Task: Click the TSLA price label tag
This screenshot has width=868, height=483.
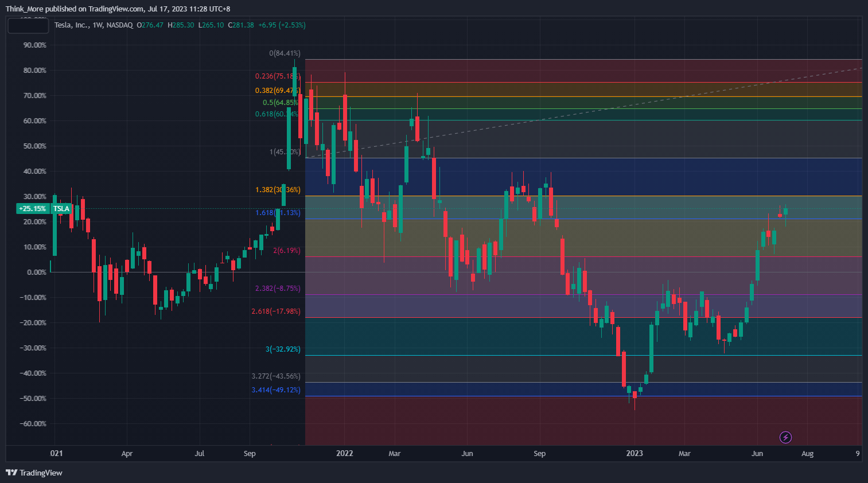Action: (61, 209)
